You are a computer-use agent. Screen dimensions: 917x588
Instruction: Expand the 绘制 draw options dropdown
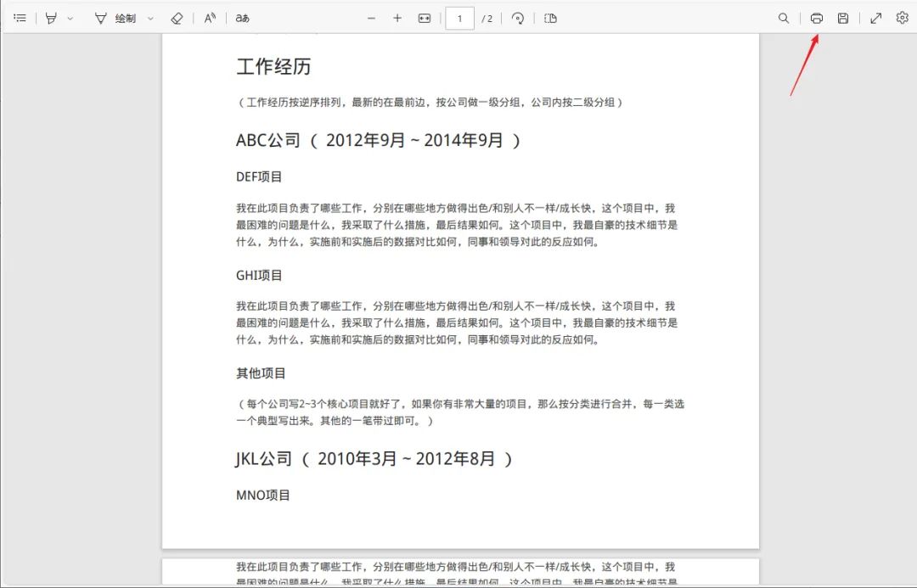point(150,19)
